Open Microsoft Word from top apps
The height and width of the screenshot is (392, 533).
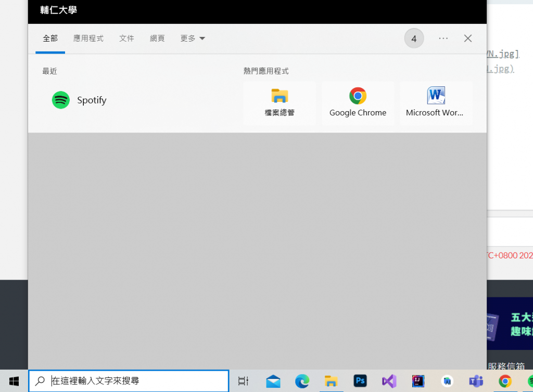click(436, 103)
